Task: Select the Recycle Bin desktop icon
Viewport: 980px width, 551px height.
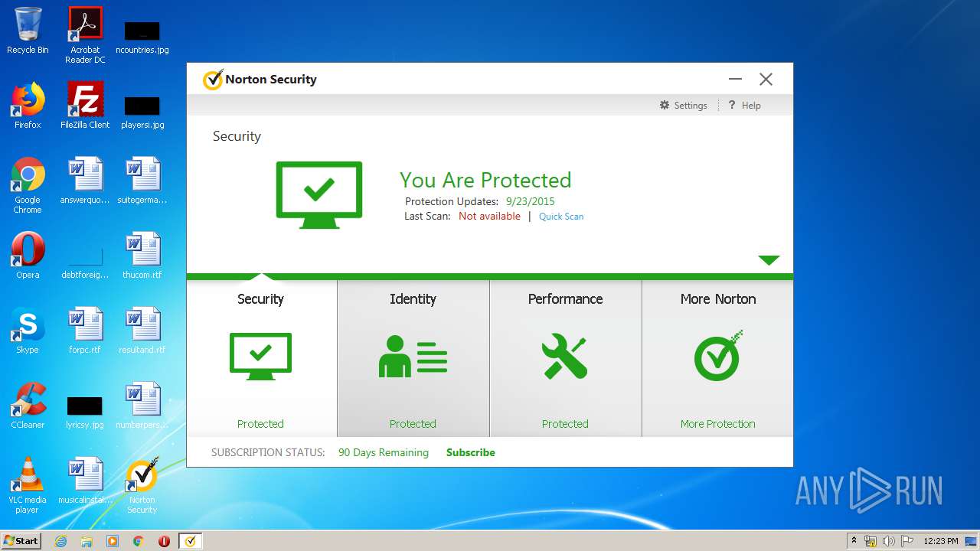Action: point(28,31)
